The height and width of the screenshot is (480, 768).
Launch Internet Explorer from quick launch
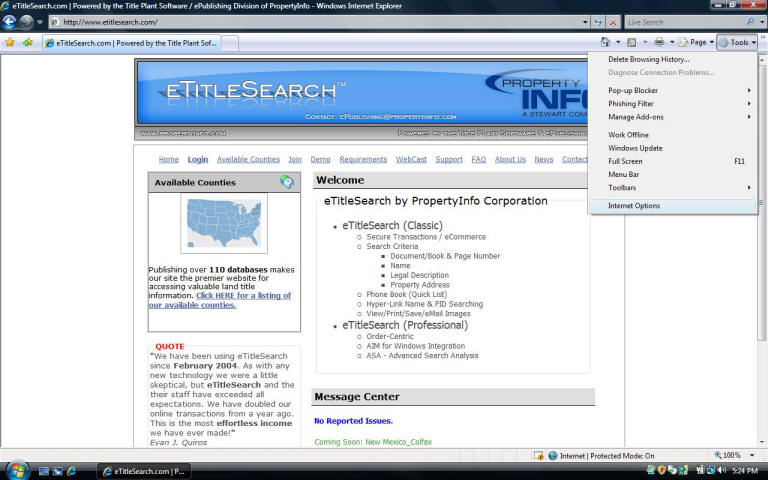72,471
